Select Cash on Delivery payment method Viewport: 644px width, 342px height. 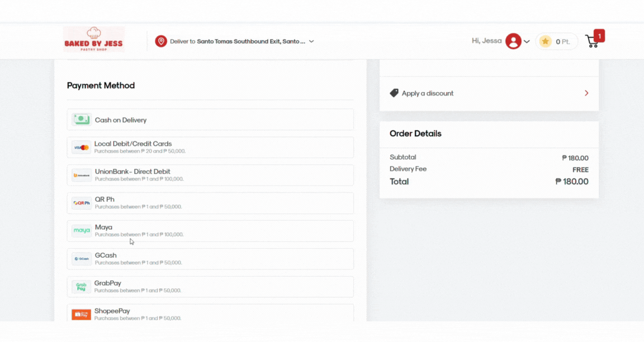[x=210, y=120]
